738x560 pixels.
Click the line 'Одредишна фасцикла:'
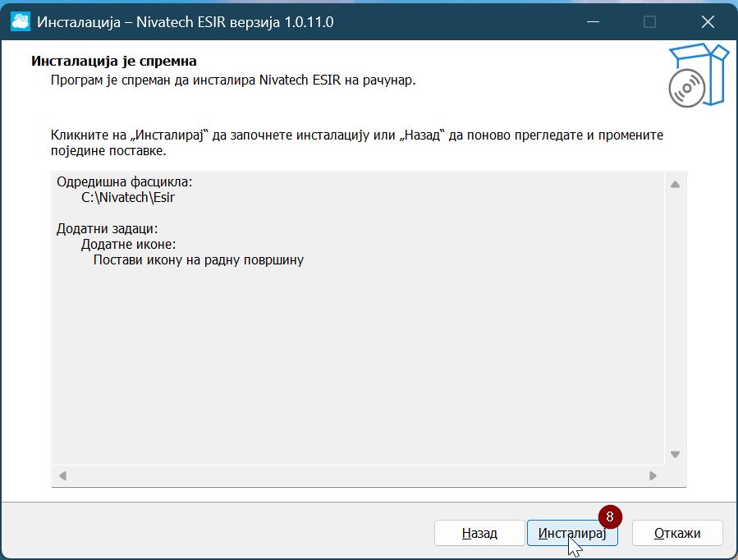[x=124, y=181]
